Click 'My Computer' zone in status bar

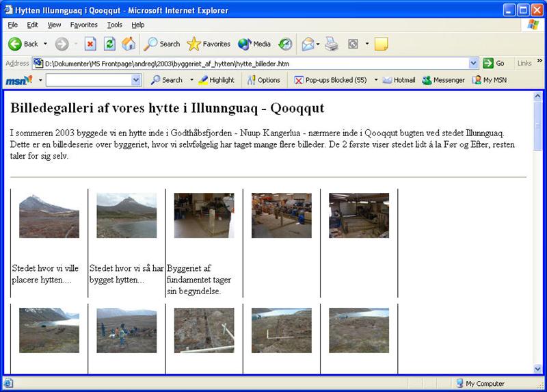(x=480, y=383)
